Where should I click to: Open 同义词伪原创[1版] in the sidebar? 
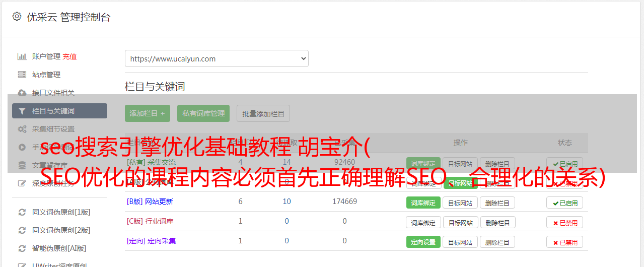[x=61, y=212]
